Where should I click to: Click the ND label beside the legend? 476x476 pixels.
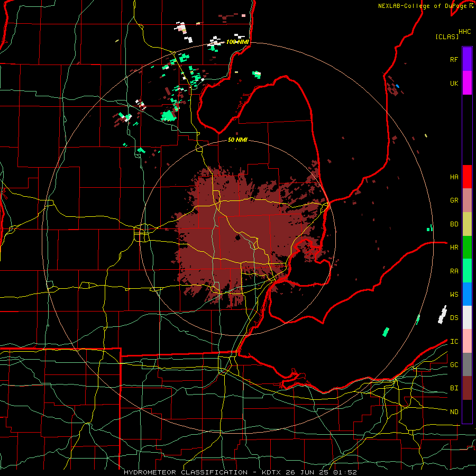point(454,412)
